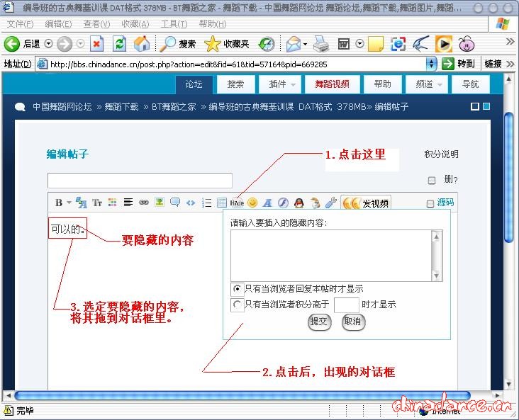Open the 舞蹈视频 navigation tab
The width and height of the screenshot is (519, 420).
pyautogui.click(x=332, y=85)
